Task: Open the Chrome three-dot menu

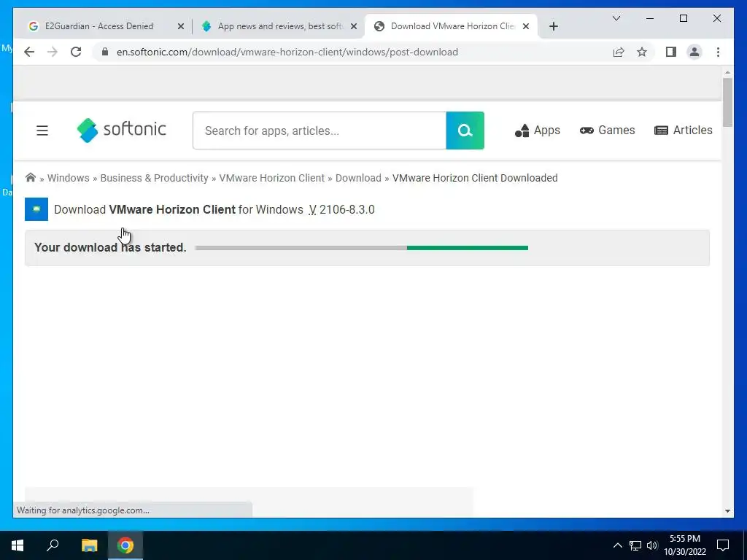Action: (718, 52)
